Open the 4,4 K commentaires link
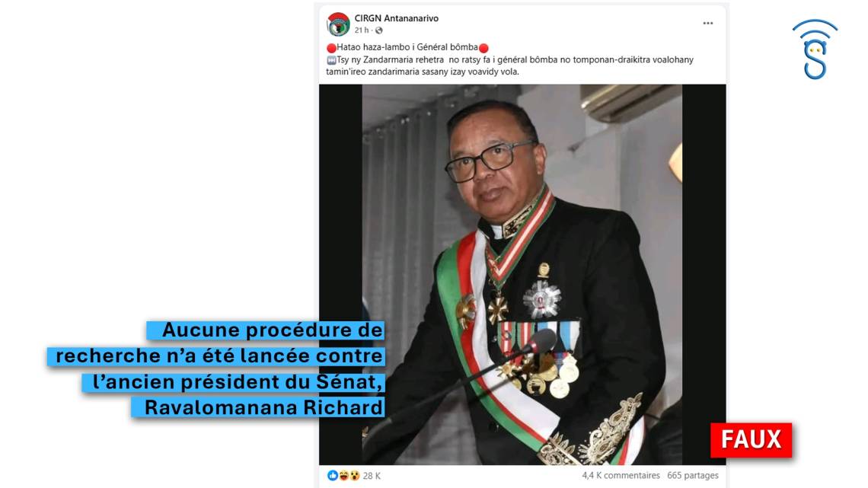The height and width of the screenshot is (488, 868). (x=621, y=475)
